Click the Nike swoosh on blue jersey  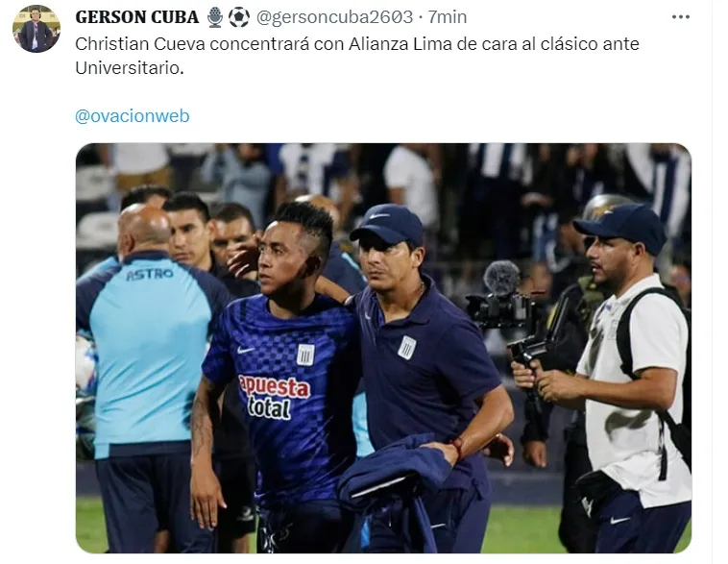click(246, 350)
